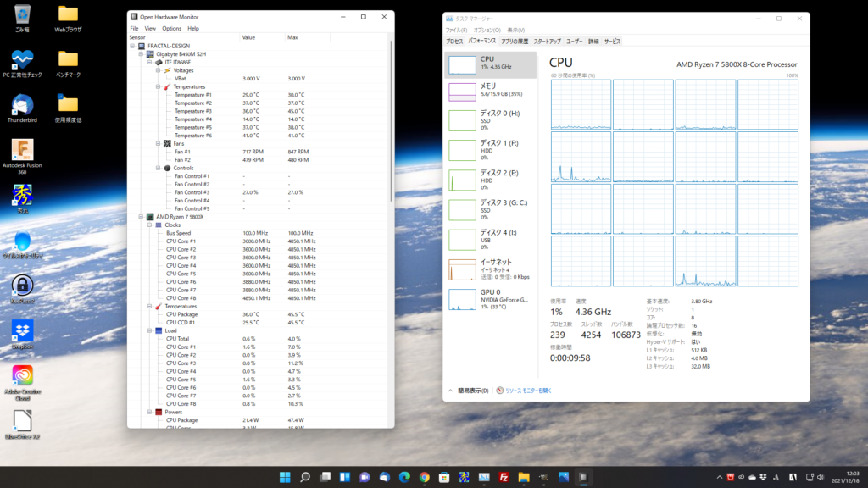Open the File menu in Open Hardware Monitor
Screen dimensions: 868x488
point(134,28)
